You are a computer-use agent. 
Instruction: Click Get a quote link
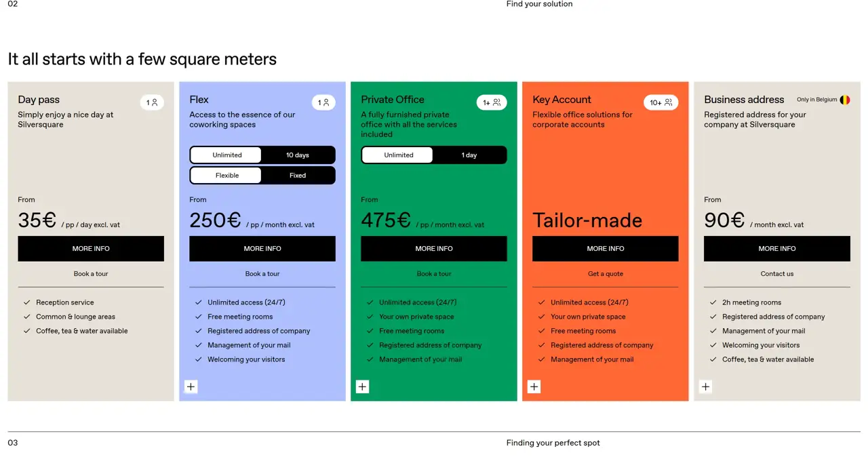pyautogui.click(x=605, y=274)
